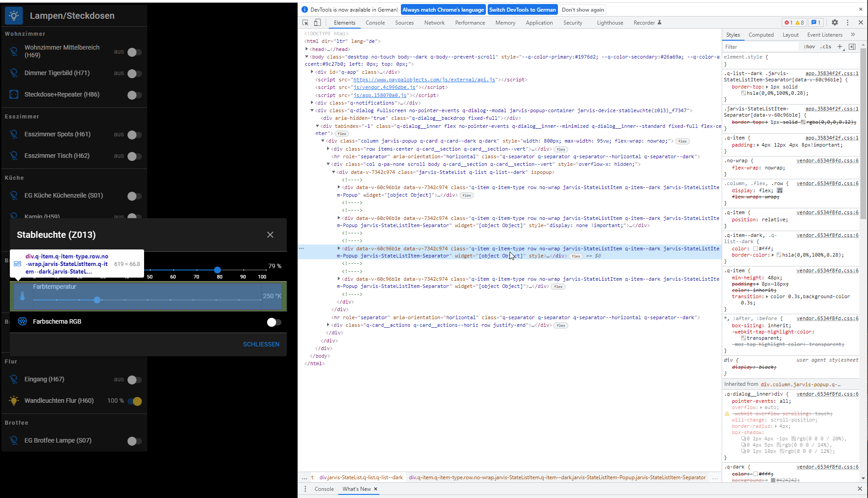Click the SCHLIESSEN button in the popup
The width and height of the screenshot is (868, 498).
pos(261,344)
